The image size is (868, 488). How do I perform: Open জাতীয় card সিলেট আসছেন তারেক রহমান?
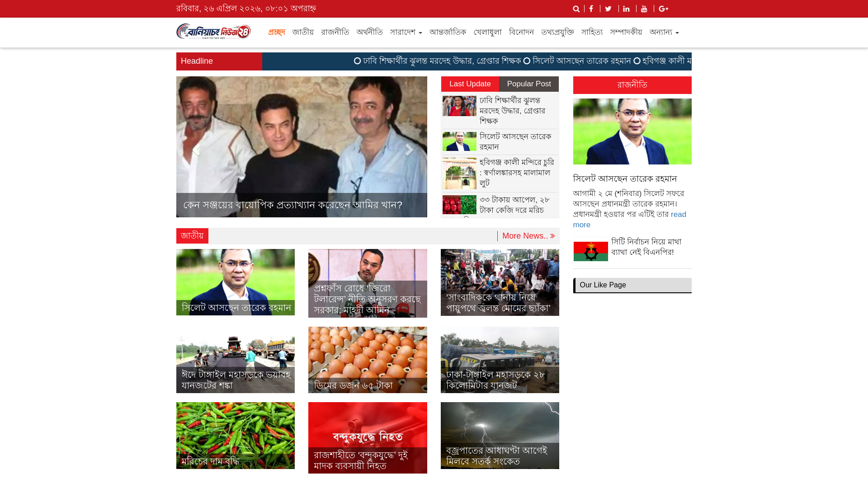point(236,282)
